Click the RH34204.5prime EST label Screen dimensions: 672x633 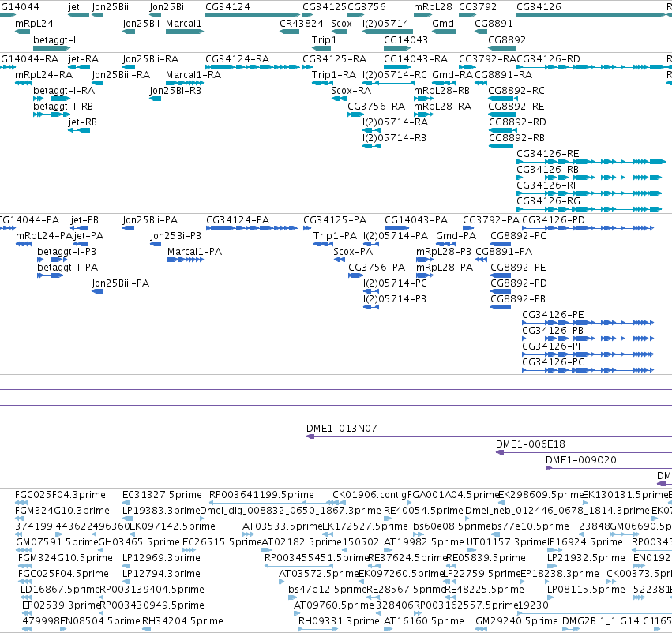182,621
